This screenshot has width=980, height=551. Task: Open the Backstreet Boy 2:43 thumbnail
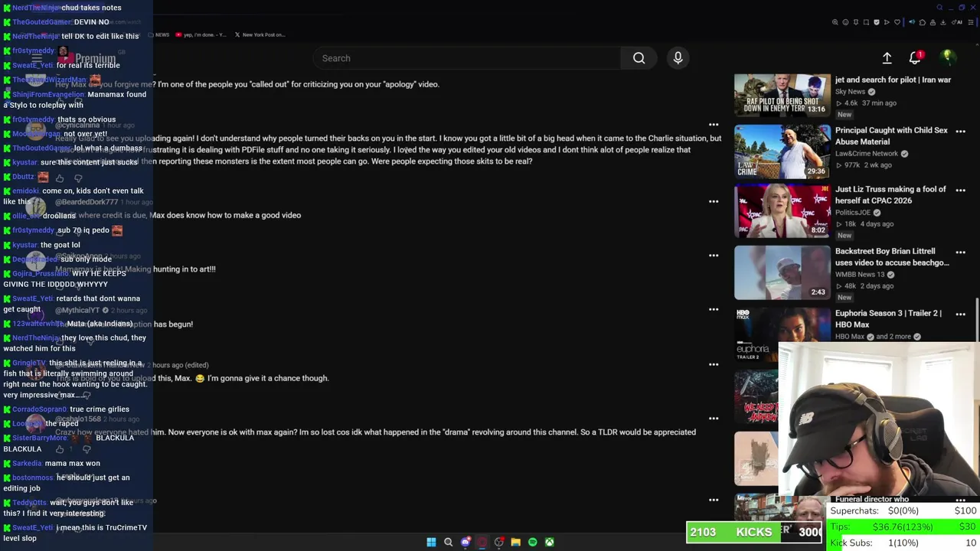(782, 272)
